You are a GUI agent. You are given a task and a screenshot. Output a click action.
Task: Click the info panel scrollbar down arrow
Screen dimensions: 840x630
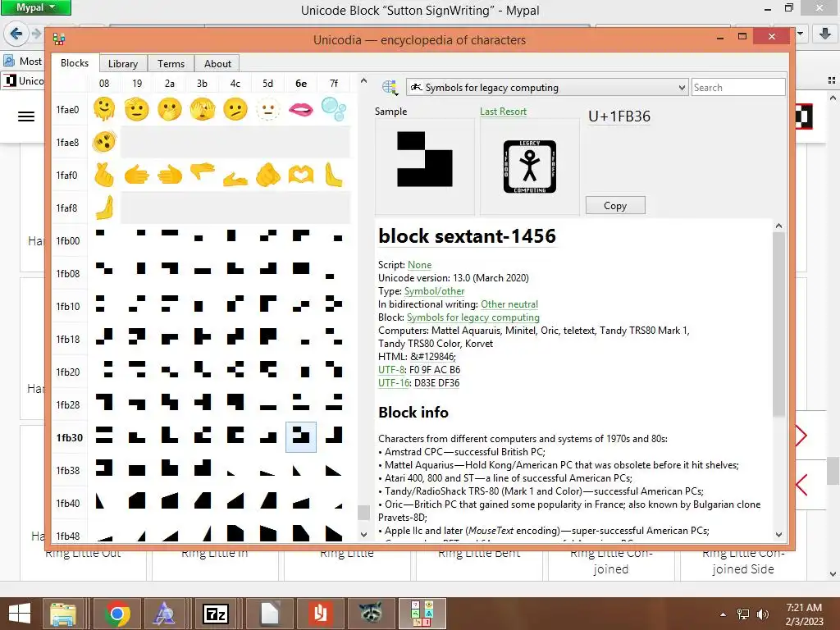(779, 534)
